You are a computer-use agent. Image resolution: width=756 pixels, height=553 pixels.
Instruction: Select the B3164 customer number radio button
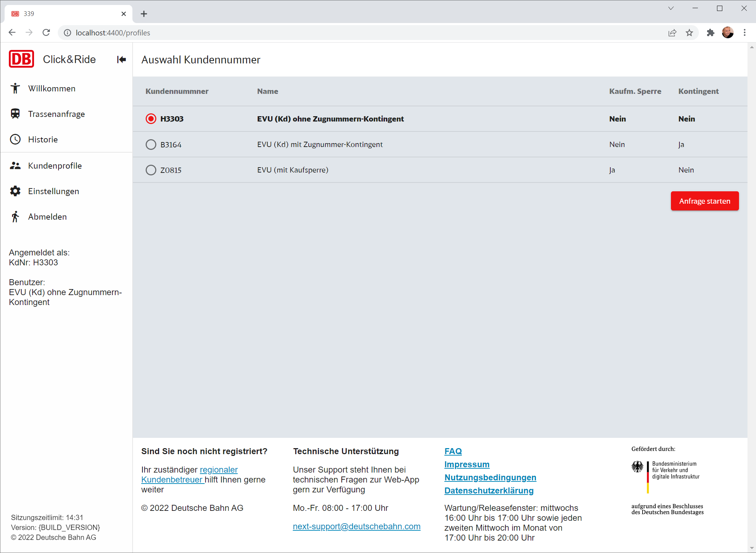[x=151, y=145]
